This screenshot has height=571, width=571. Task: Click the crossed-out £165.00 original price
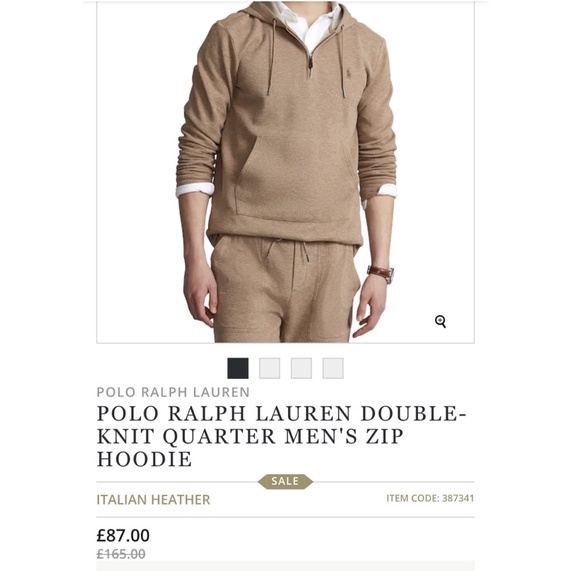(x=121, y=554)
